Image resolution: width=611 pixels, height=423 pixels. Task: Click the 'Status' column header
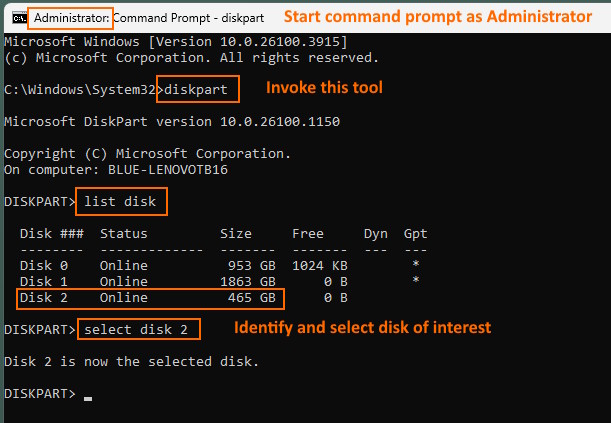[x=124, y=234]
